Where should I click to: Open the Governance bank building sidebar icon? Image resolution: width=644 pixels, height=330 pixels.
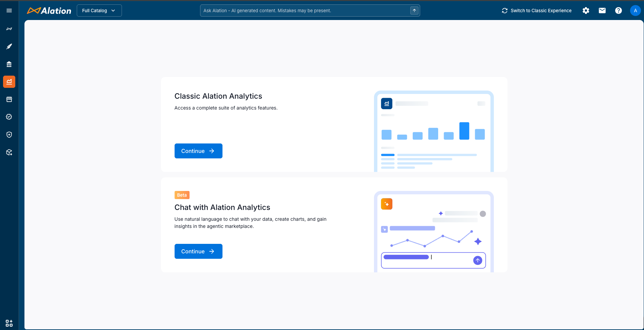coord(9,64)
